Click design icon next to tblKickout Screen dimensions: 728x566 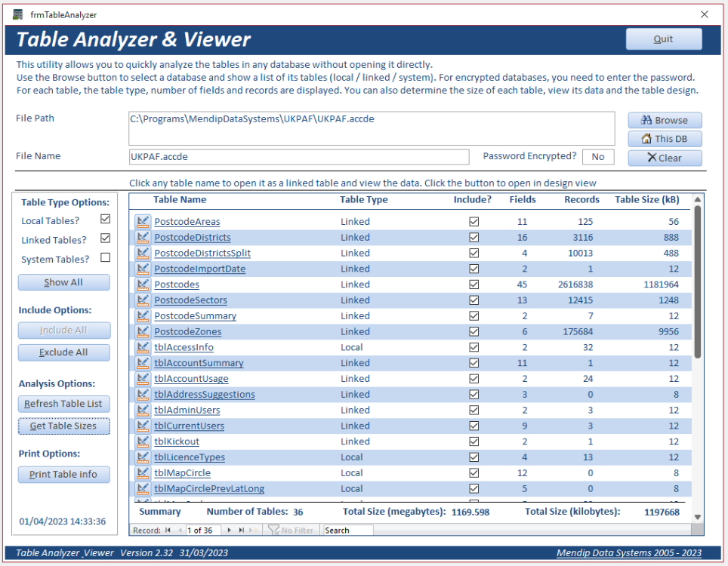click(143, 441)
